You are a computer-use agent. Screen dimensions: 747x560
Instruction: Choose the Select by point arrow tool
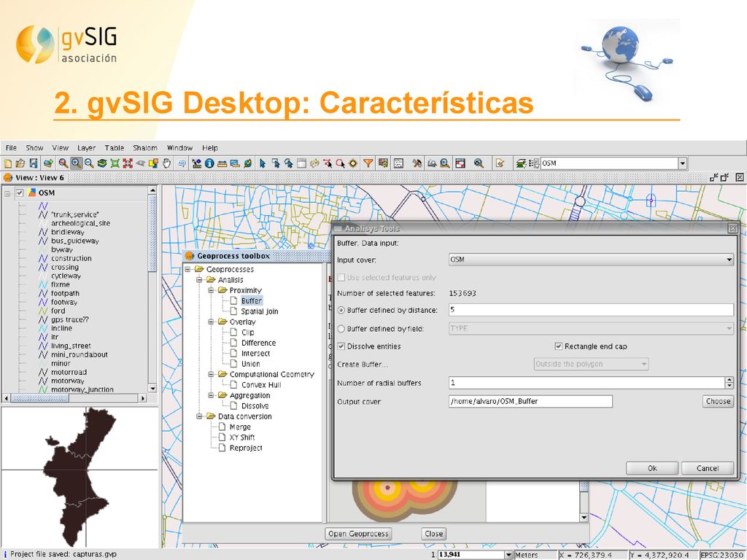tap(262, 163)
